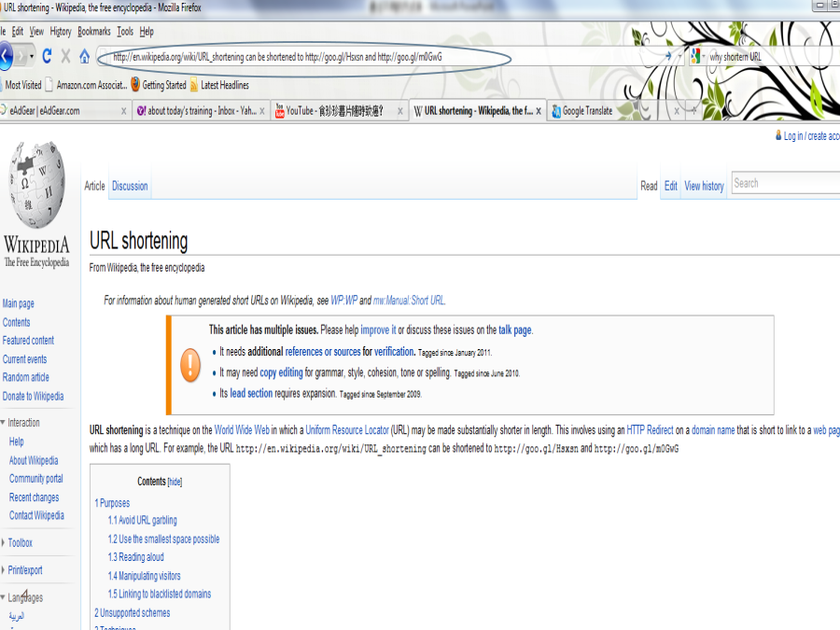
Task: Follow the lead section link
Action: click(x=251, y=393)
